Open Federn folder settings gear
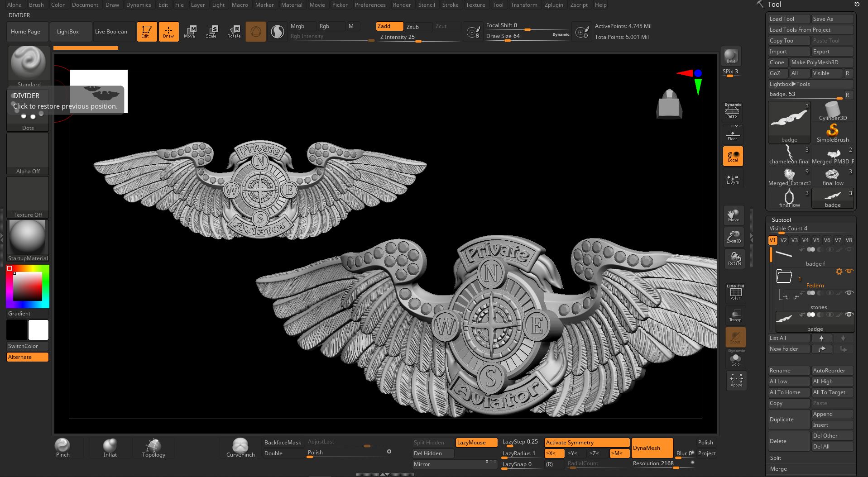 point(839,272)
